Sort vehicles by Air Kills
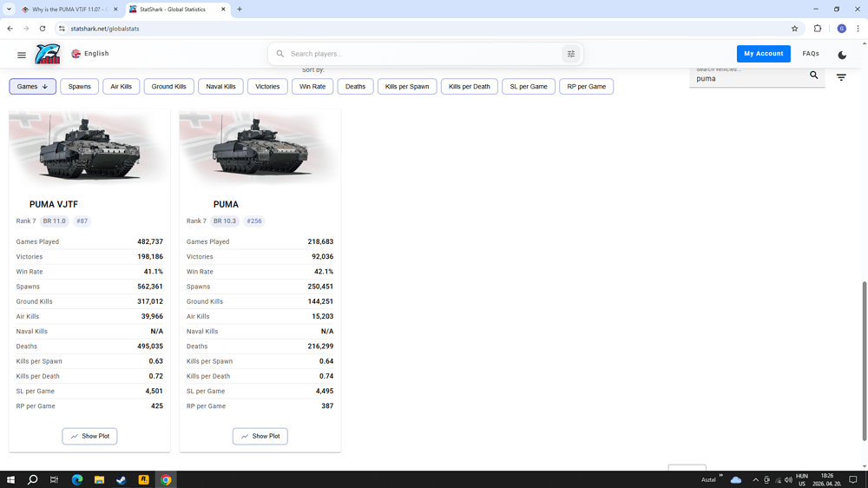 (x=122, y=87)
